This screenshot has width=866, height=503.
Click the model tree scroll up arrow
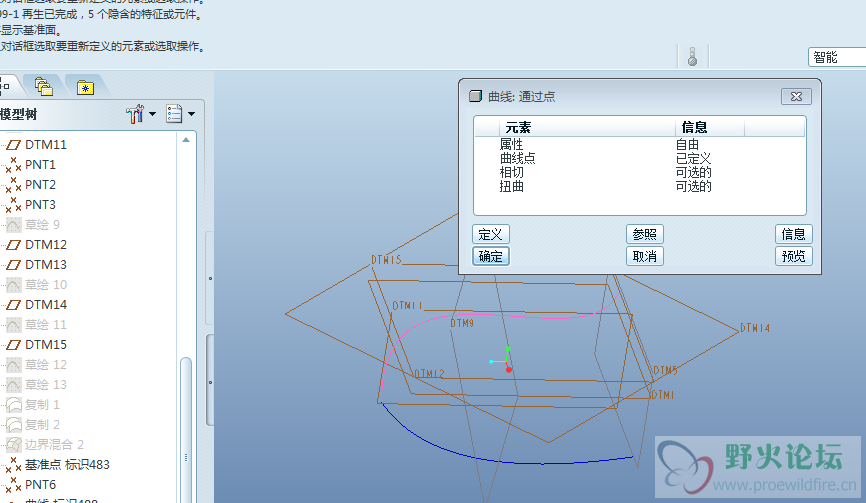pyautogui.click(x=187, y=141)
